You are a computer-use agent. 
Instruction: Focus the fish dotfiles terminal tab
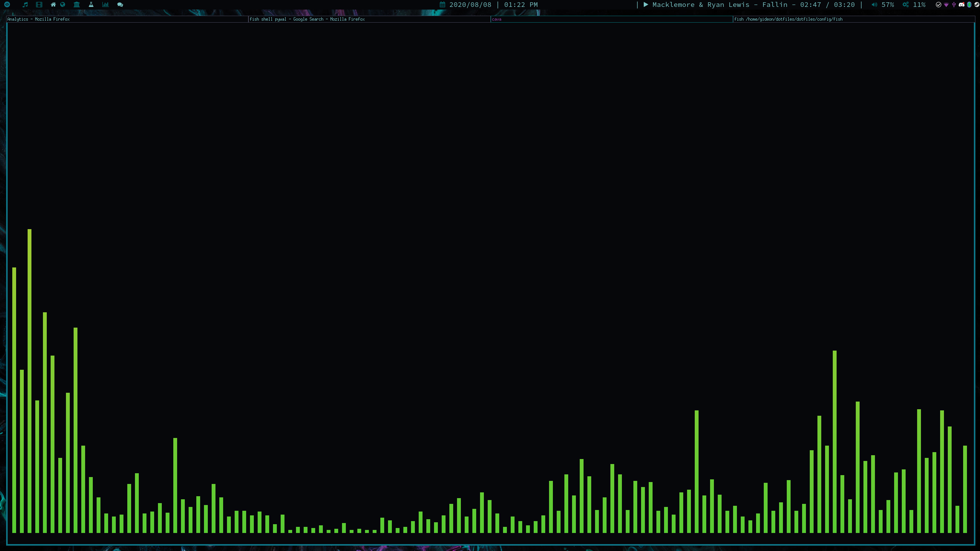pos(788,19)
